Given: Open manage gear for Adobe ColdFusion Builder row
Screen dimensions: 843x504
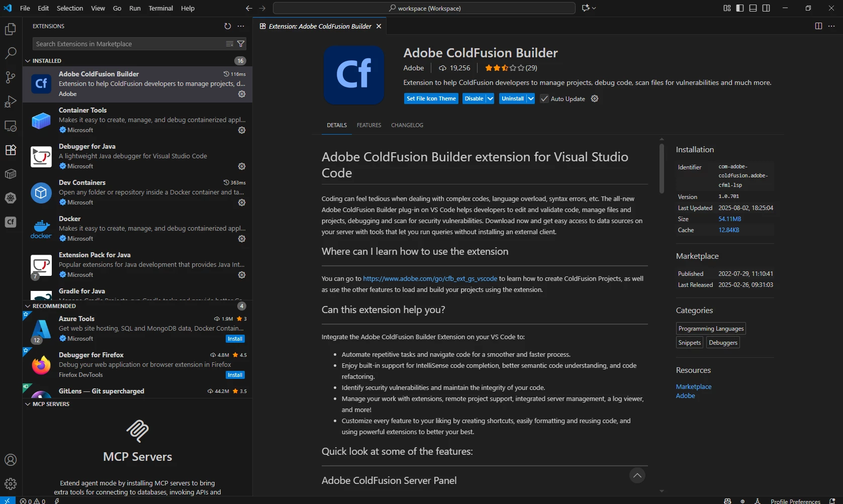Looking at the screenshot, I should (242, 94).
